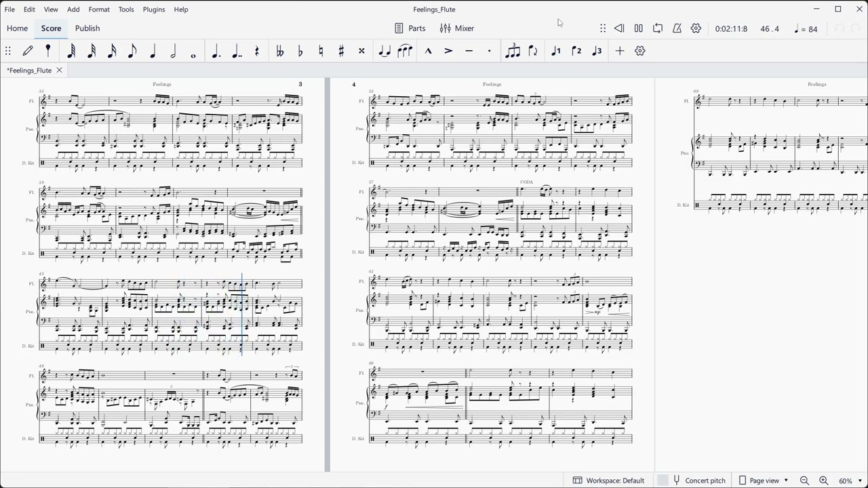
Task: Select the half note duration
Action: (x=173, y=51)
